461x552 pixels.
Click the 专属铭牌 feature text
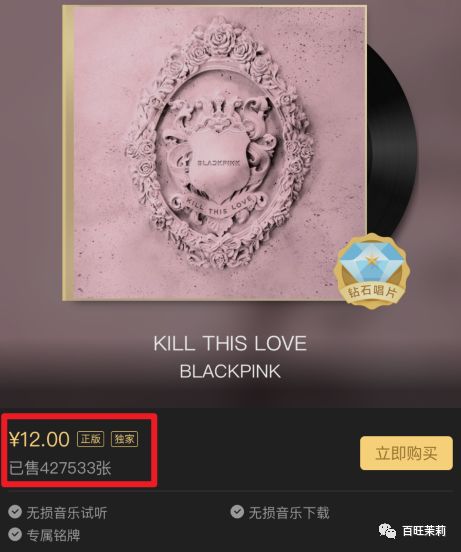point(53,535)
